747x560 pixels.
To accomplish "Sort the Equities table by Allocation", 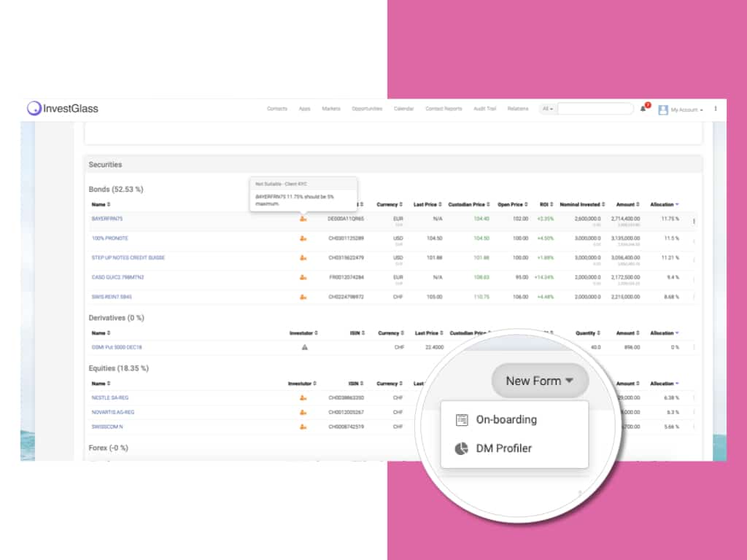I will click(664, 384).
